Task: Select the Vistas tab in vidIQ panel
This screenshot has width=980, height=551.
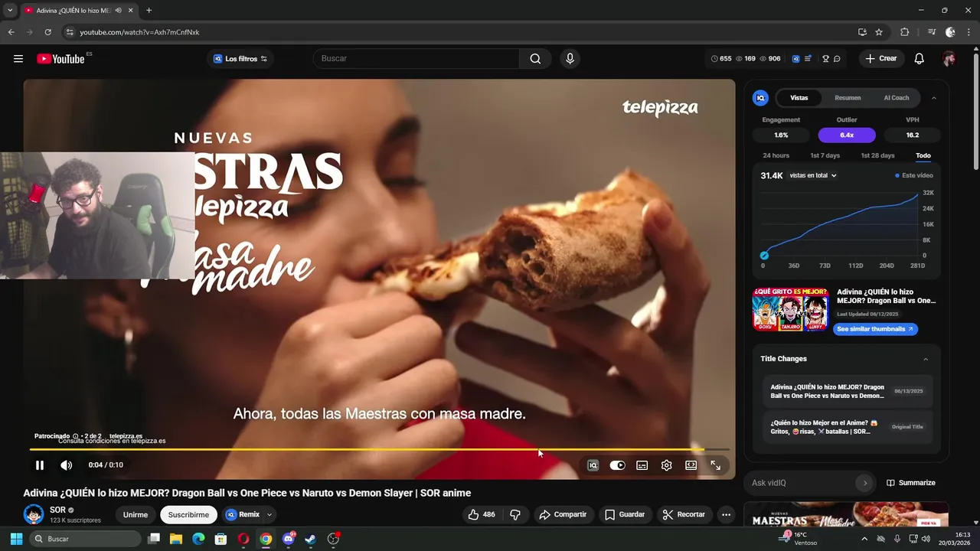Action: 799,98
